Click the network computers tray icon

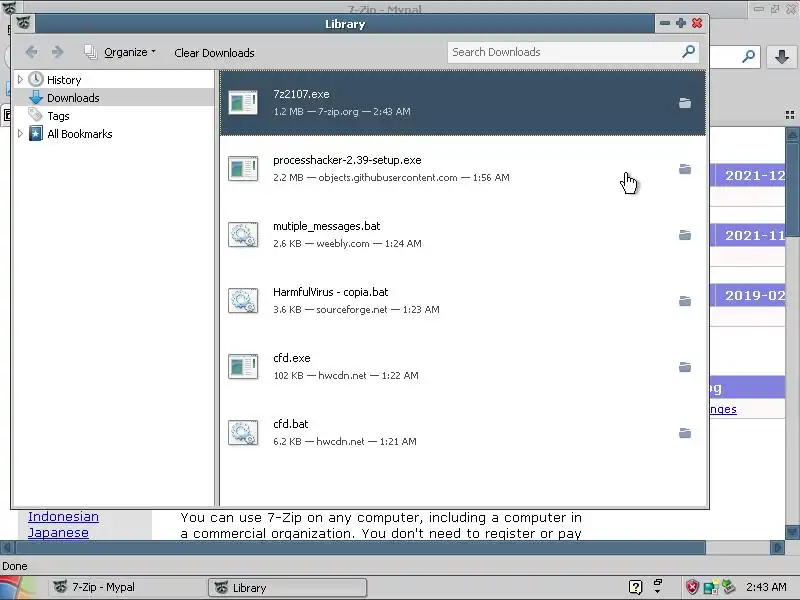tap(710, 587)
